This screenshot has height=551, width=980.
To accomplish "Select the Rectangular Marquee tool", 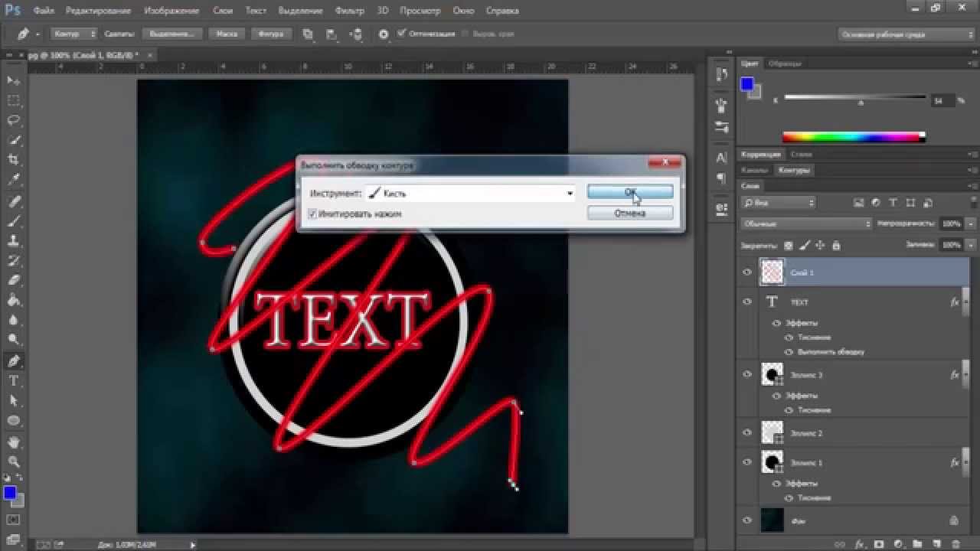I will coord(14,100).
